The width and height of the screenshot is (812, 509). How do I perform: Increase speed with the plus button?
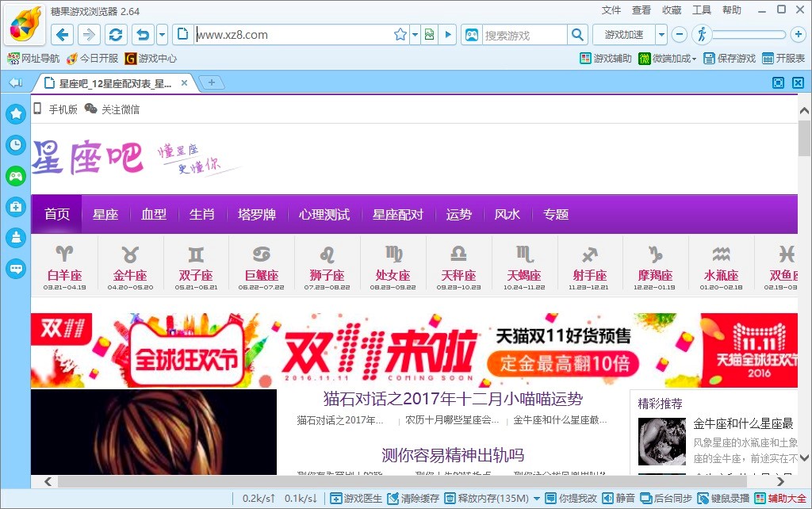(x=799, y=35)
